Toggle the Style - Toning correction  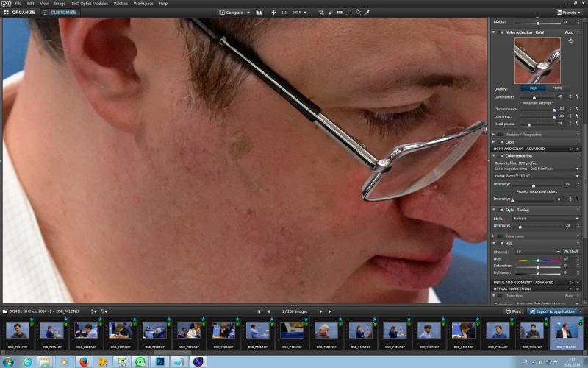point(501,210)
